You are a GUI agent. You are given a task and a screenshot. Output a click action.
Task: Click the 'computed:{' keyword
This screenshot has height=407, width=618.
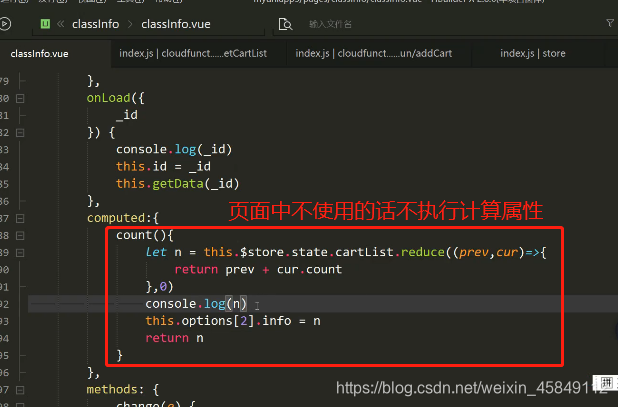123,218
